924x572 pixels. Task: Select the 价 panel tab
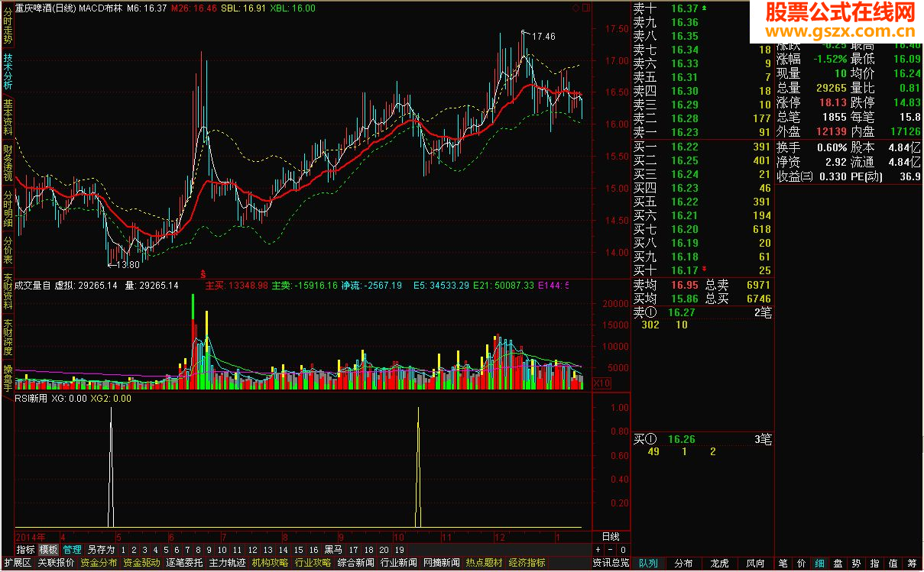[802, 564]
